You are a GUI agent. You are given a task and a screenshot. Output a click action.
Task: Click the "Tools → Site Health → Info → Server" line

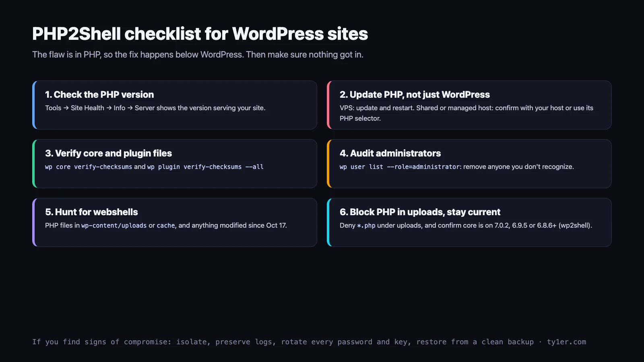click(155, 108)
